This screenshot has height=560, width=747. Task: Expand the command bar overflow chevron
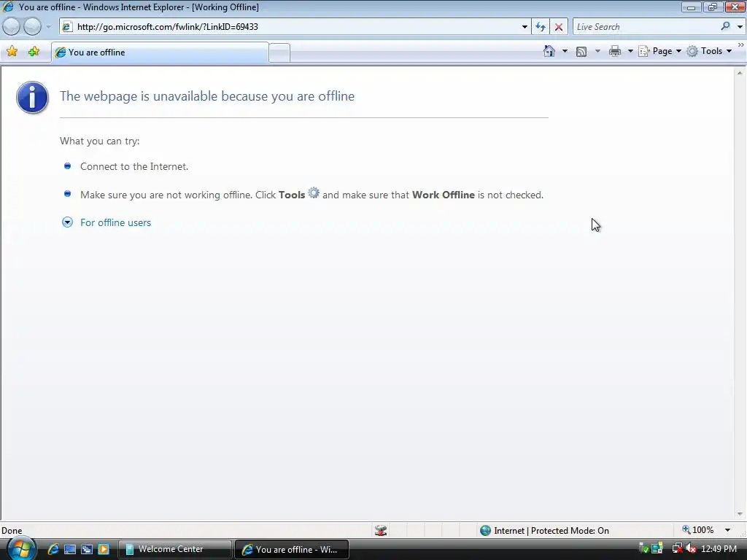click(741, 44)
